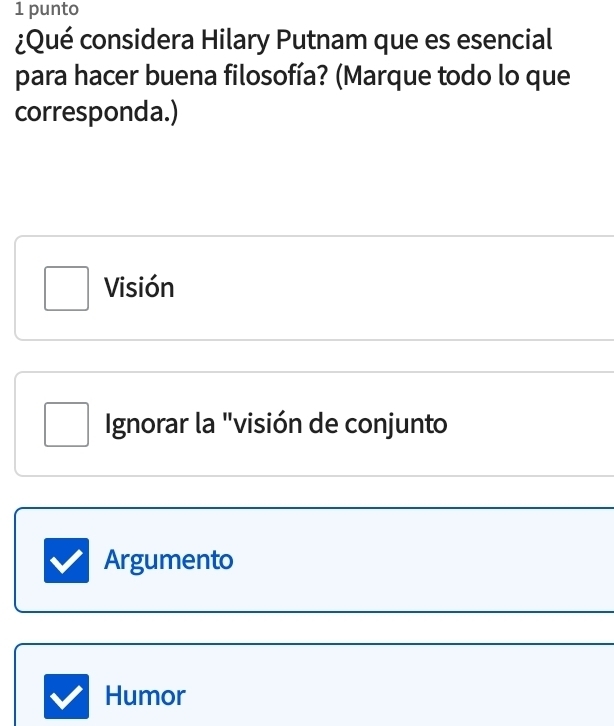Click the Argumento label text
Image resolution: width=614 pixels, height=726 pixels.
click(169, 560)
